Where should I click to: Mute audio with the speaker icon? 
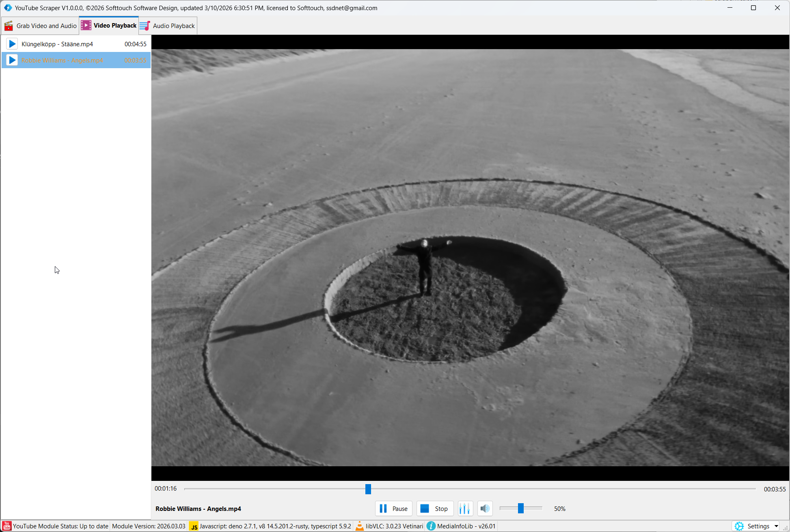tap(485, 508)
